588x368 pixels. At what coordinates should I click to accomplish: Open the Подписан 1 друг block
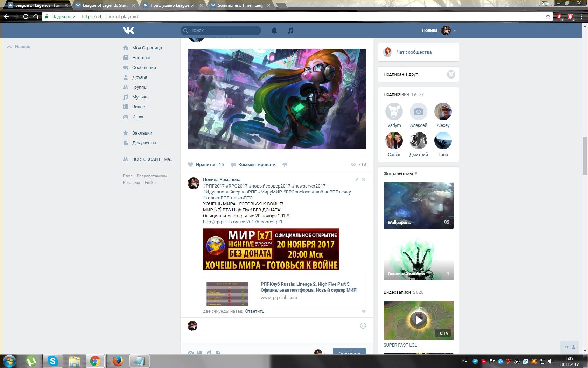419,74
